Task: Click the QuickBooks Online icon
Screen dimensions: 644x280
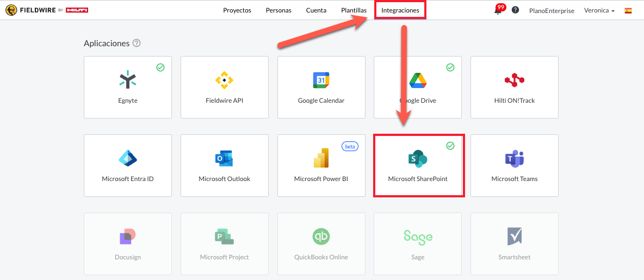Action: pos(321,237)
